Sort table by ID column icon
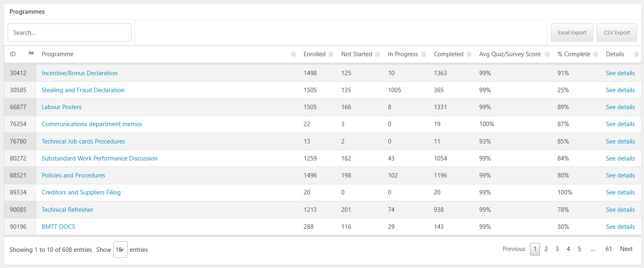The height and width of the screenshot is (268, 644). pos(31,54)
